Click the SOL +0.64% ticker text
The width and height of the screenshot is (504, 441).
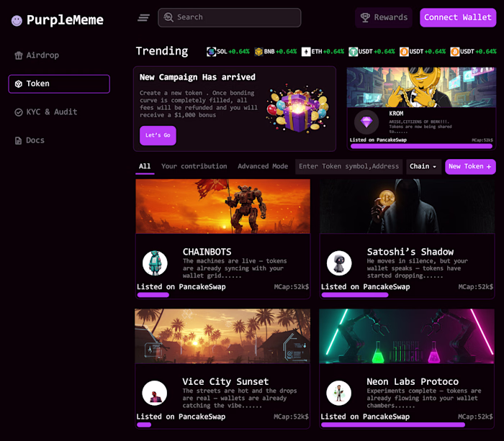[233, 51]
